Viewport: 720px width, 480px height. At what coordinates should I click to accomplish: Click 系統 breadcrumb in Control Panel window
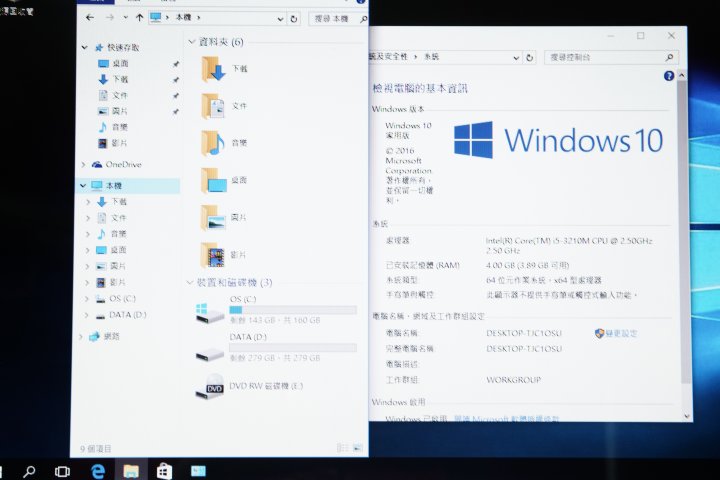pyautogui.click(x=432, y=57)
